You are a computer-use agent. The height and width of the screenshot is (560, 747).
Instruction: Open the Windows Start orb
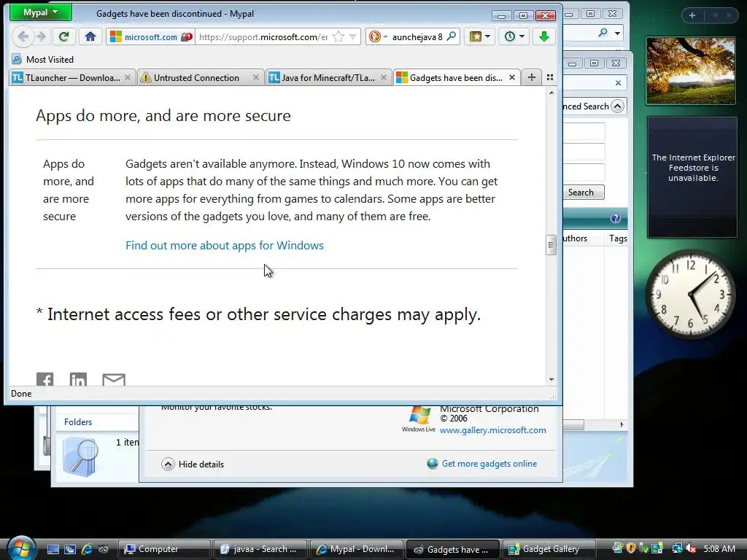tap(20, 548)
